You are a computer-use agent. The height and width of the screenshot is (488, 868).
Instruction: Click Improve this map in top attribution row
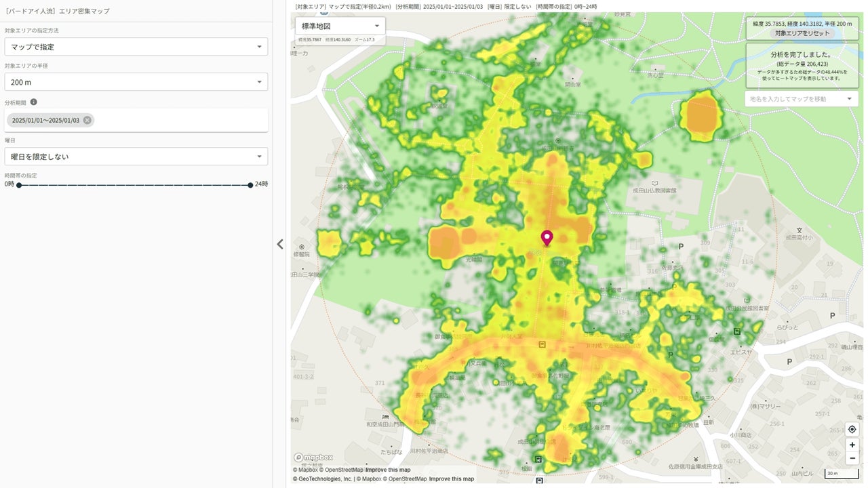388,470
